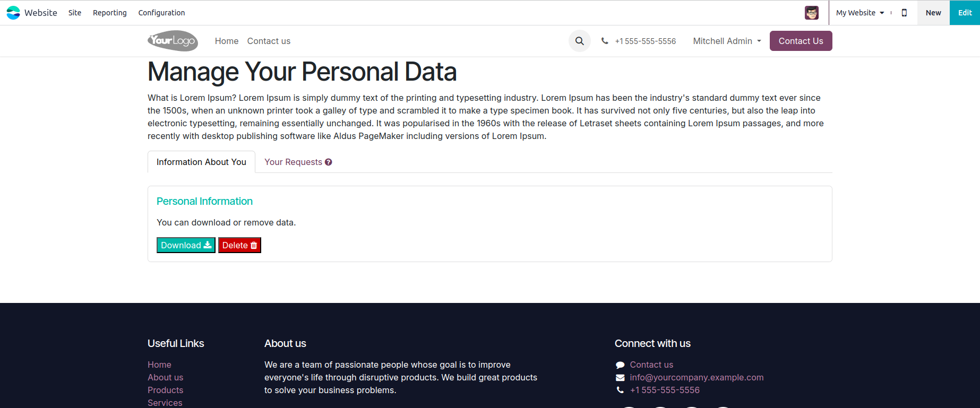
Task: Click the footer speech bubble icon
Action: click(620, 365)
